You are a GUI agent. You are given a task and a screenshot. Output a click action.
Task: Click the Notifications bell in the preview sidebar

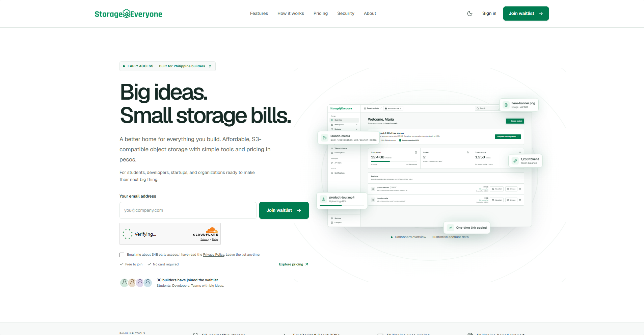click(x=332, y=173)
